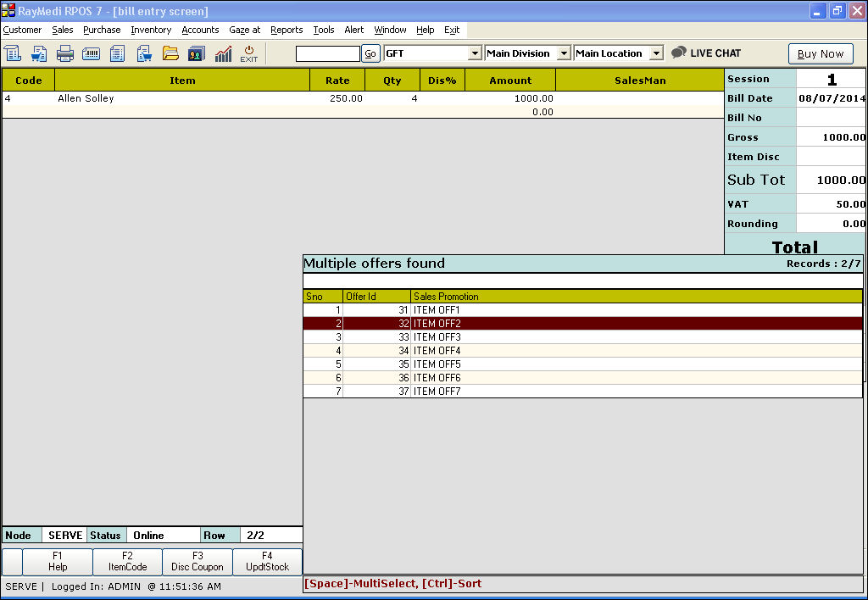Click the Allen Solley item cell
The width and height of the screenshot is (868, 600).
click(182, 98)
